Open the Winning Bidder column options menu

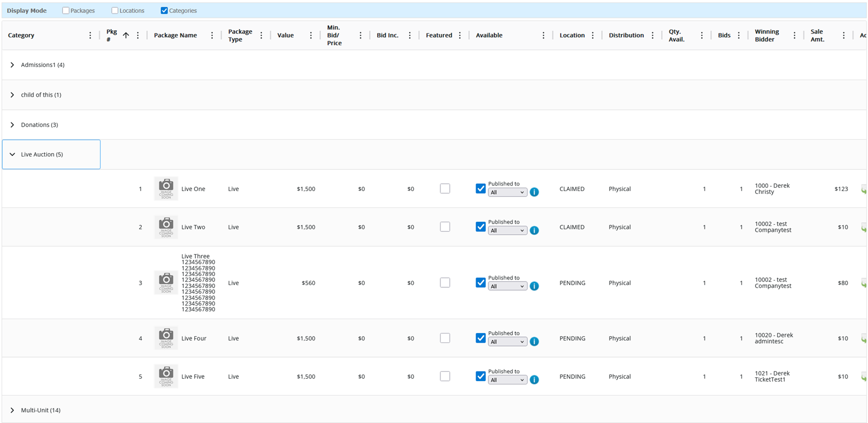click(x=794, y=35)
